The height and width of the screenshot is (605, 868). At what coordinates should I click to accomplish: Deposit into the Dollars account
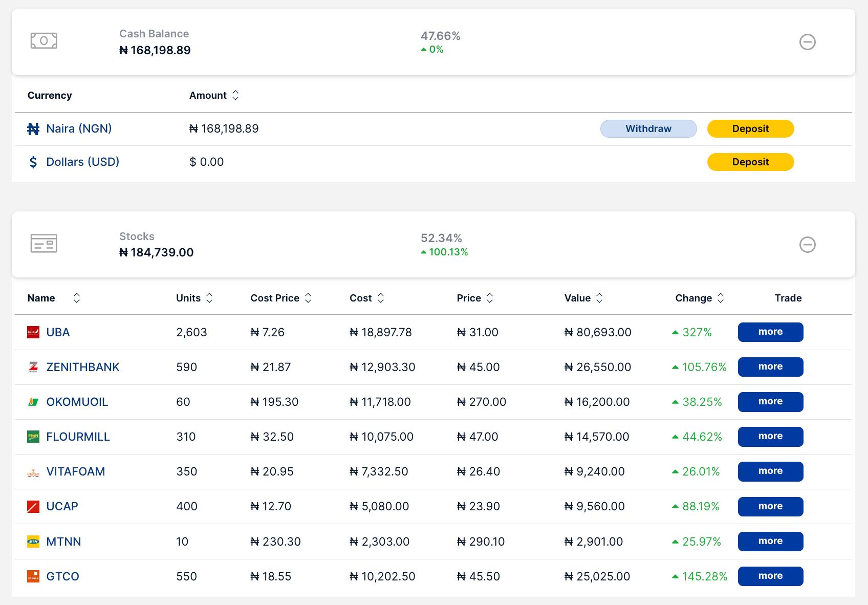click(x=750, y=162)
